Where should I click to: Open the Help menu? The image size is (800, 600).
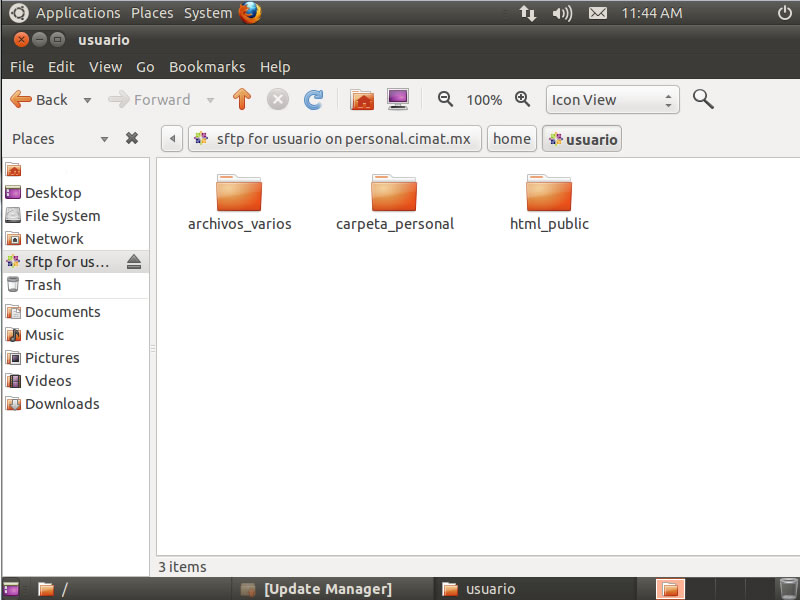click(x=275, y=67)
